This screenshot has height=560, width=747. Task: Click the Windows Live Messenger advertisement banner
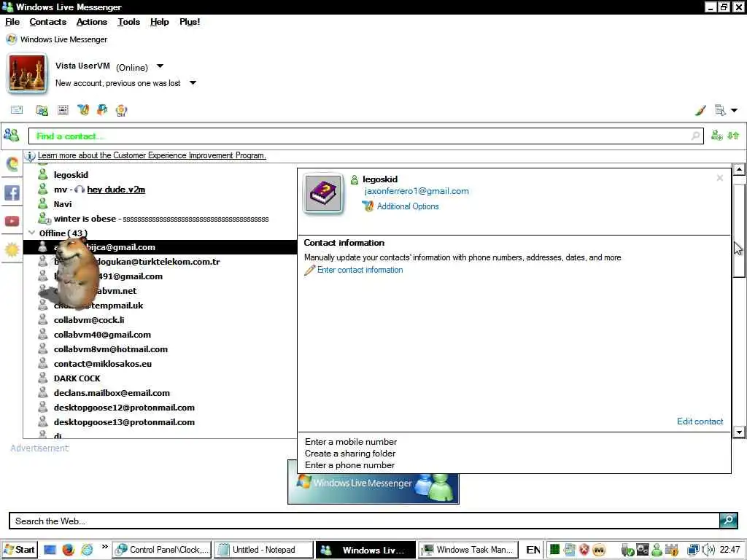373,489
